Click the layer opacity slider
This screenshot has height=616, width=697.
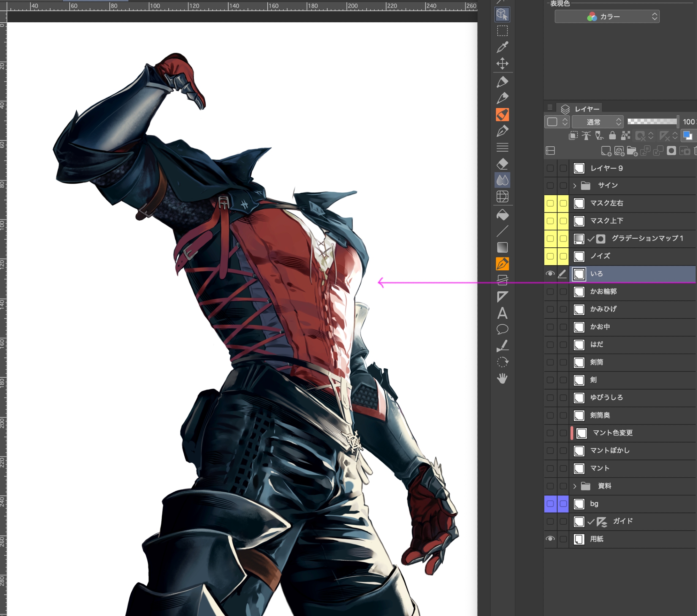tap(652, 122)
